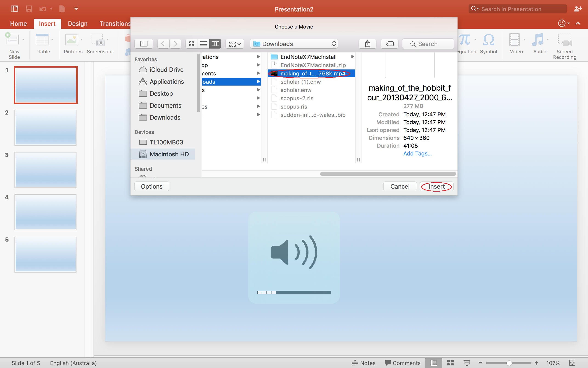Click the Undo arrow icon
The width and height of the screenshot is (588, 368).
click(43, 9)
